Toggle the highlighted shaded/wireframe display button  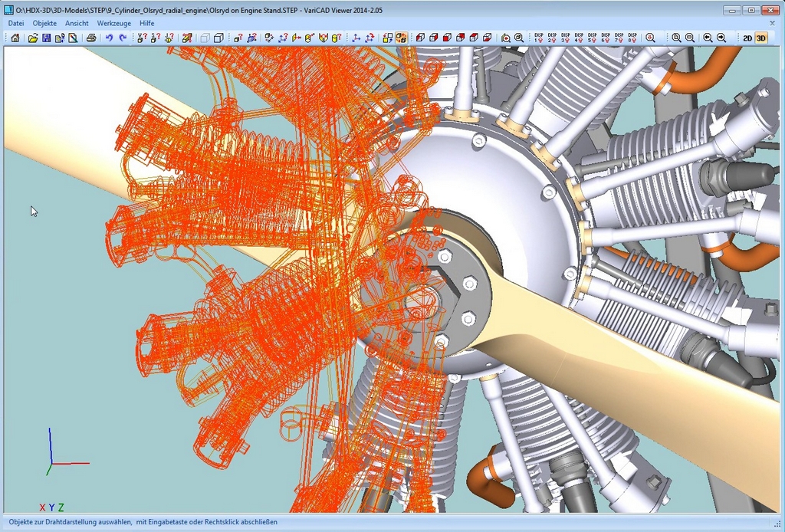click(x=401, y=38)
